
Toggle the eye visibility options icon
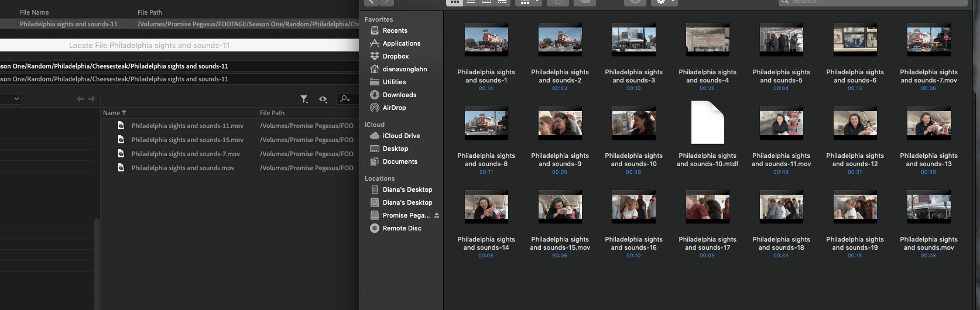coord(323,99)
